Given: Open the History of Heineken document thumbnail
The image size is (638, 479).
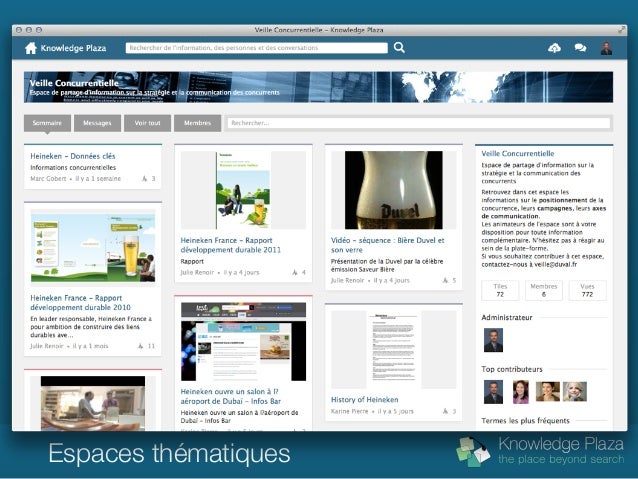Looking at the screenshot, I should pos(394,350).
